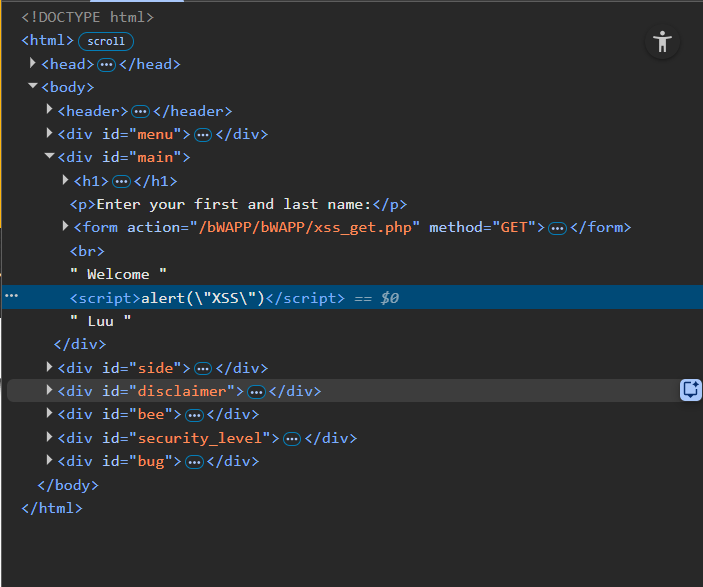The image size is (703, 587).
Task: Click the three-dot options icon left of script row
Action: click(x=12, y=297)
